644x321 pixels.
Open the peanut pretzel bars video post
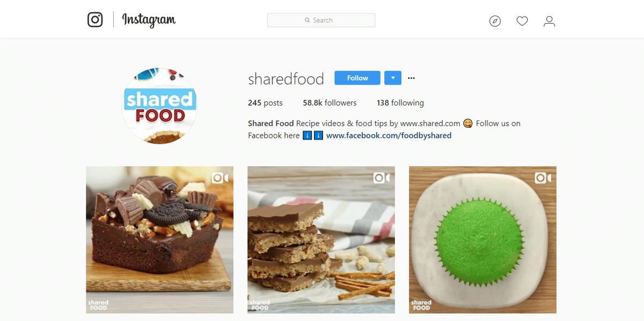pyautogui.click(x=321, y=240)
